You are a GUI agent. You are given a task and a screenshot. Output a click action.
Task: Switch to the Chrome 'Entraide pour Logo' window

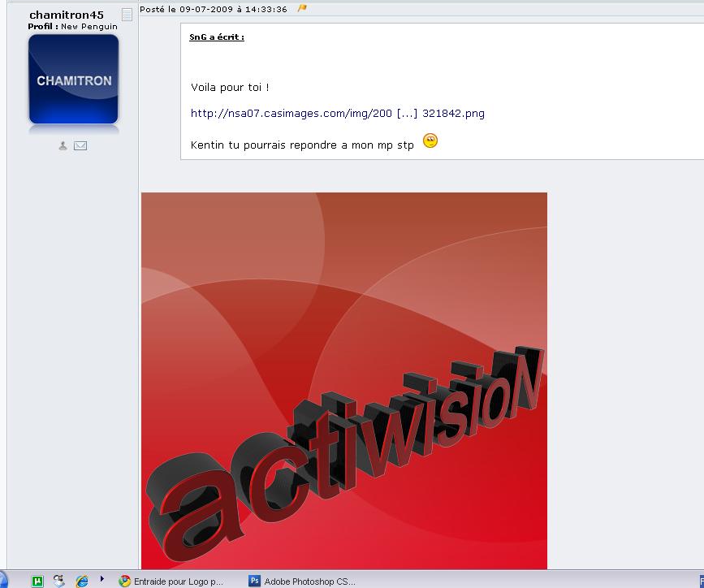(171, 582)
